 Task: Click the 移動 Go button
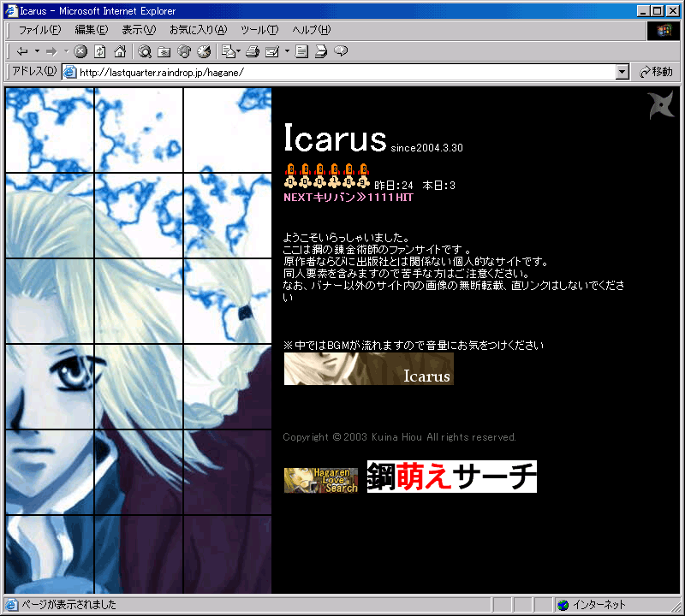656,72
